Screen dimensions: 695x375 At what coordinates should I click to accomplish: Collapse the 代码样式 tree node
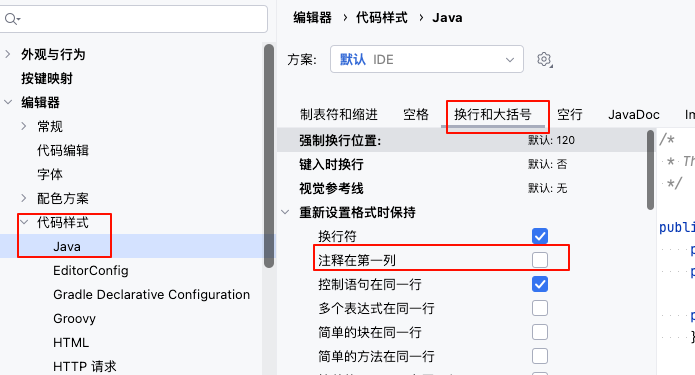click(24, 222)
